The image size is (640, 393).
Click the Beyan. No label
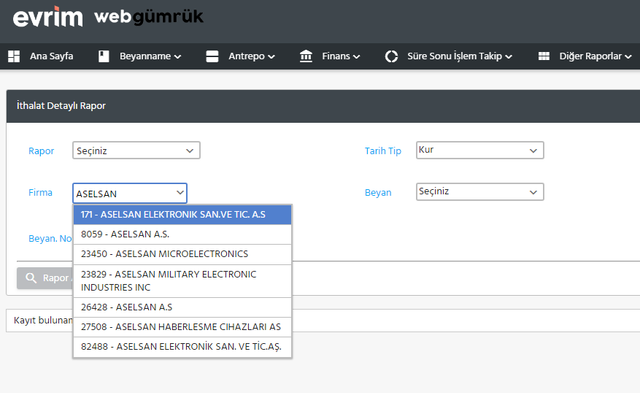click(x=50, y=238)
